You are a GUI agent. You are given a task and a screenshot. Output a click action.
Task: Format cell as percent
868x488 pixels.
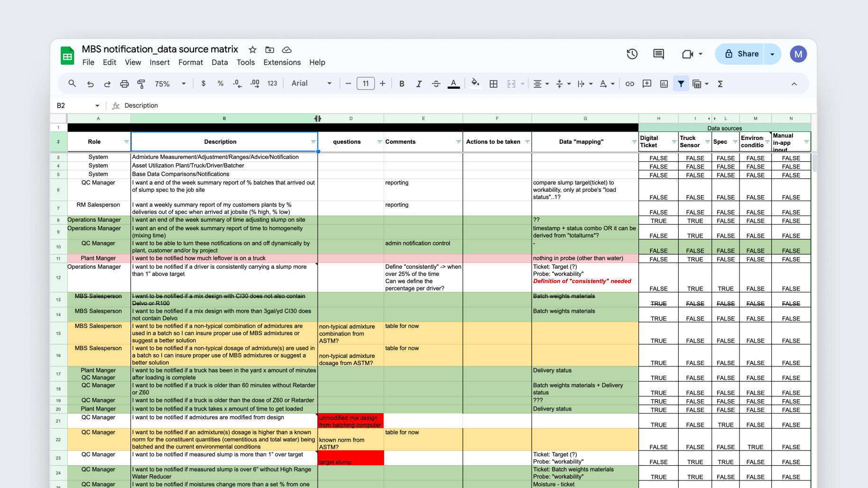(x=221, y=84)
